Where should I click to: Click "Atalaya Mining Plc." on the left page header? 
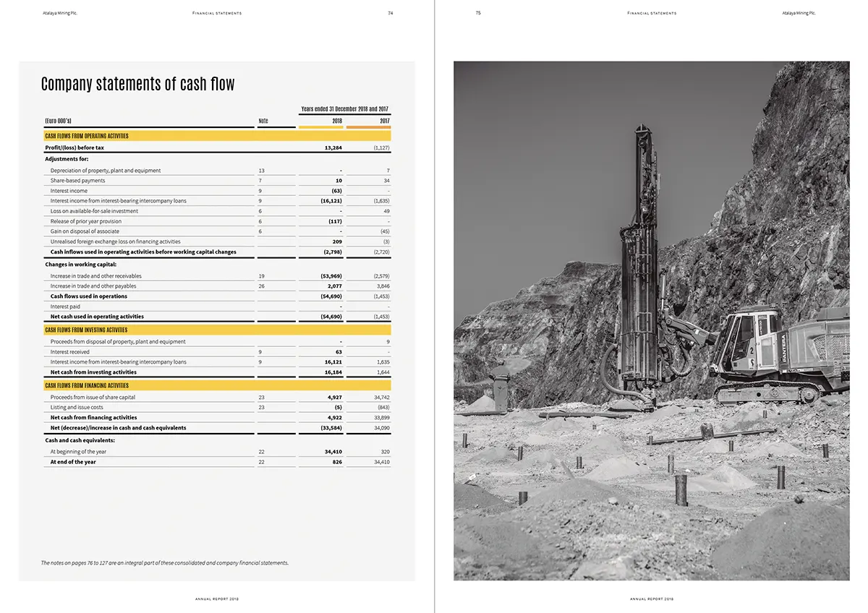[x=60, y=13]
